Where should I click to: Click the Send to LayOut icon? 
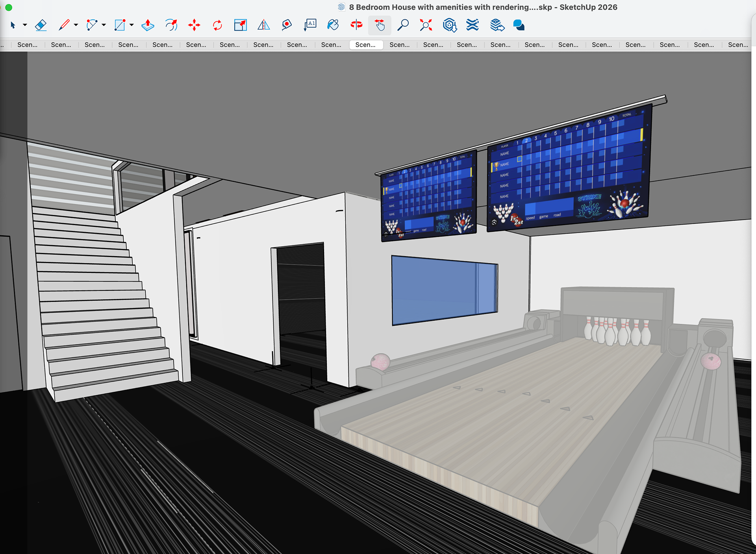497,25
